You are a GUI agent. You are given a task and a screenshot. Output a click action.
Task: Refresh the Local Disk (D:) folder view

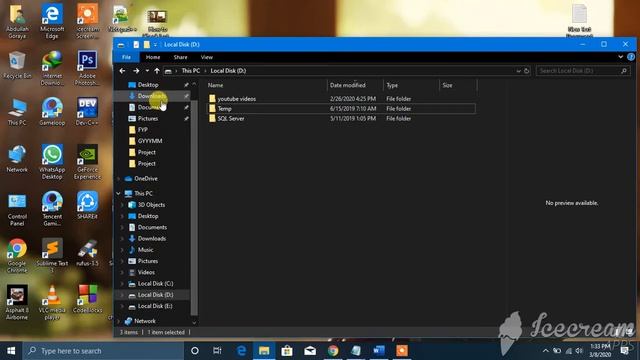click(x=527, y=71)
